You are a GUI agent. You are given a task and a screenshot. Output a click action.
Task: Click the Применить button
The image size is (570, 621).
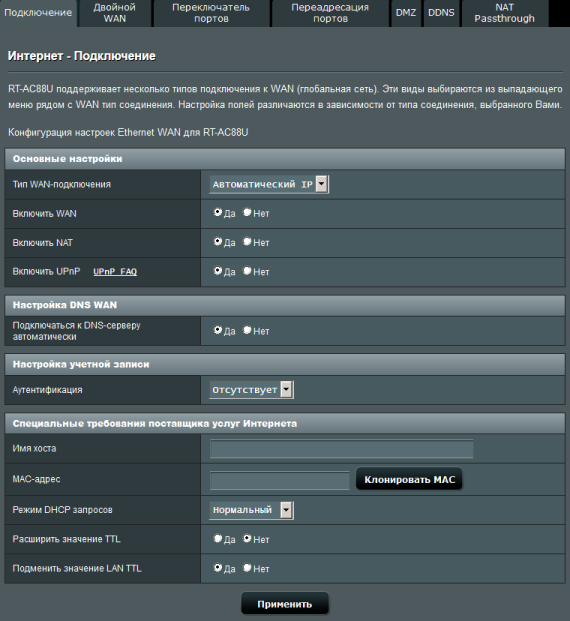tap(285, 604)
